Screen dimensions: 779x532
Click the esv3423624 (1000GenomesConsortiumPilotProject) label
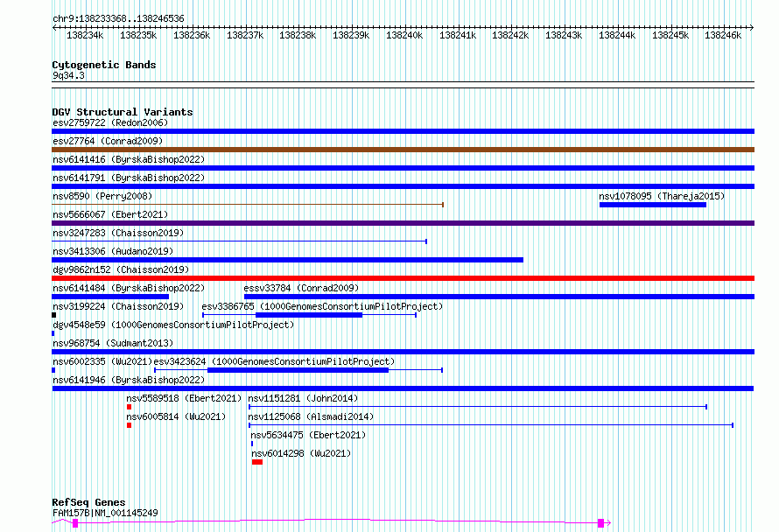click(x=274, y=361)
